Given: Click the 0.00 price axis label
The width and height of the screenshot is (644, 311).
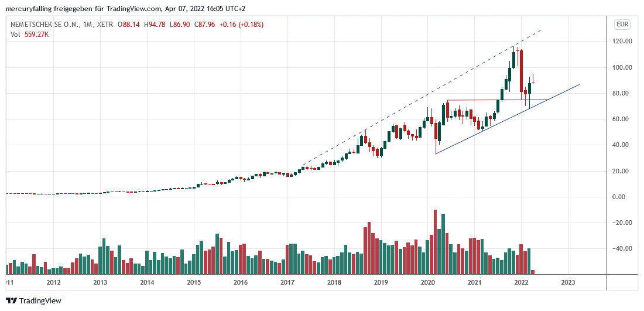Looking at the screenshot, I should [x=622, y=197].
